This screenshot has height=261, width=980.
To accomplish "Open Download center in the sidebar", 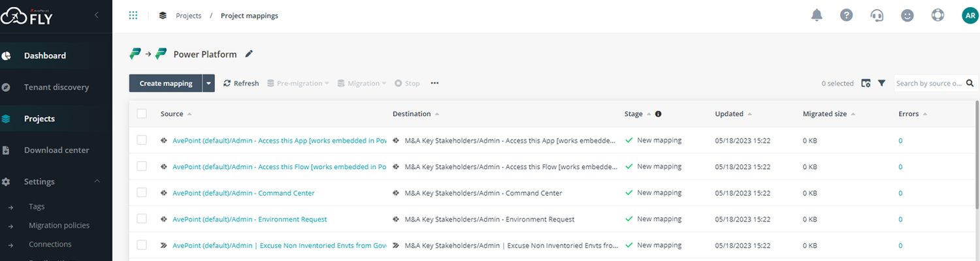I will click(x=56, y=150).
